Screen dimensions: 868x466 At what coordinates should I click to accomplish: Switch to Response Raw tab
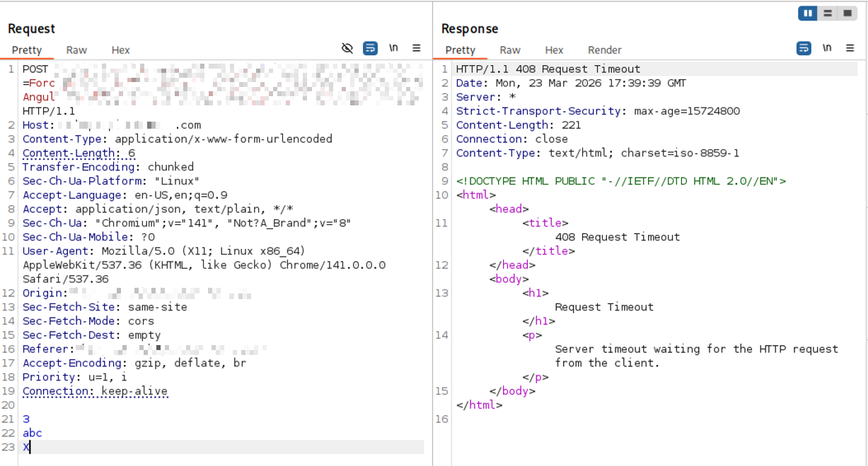[510, 50]
